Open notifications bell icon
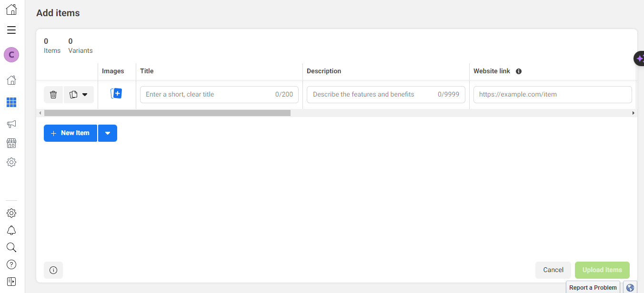The width and height of the screenshot is (644, 293). click(11, 231)
